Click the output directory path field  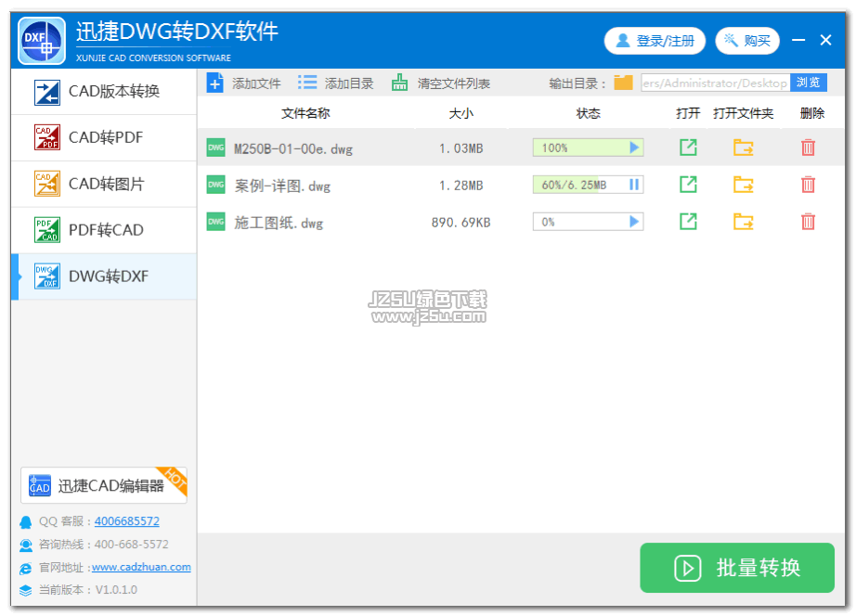(x=715, y=83)
